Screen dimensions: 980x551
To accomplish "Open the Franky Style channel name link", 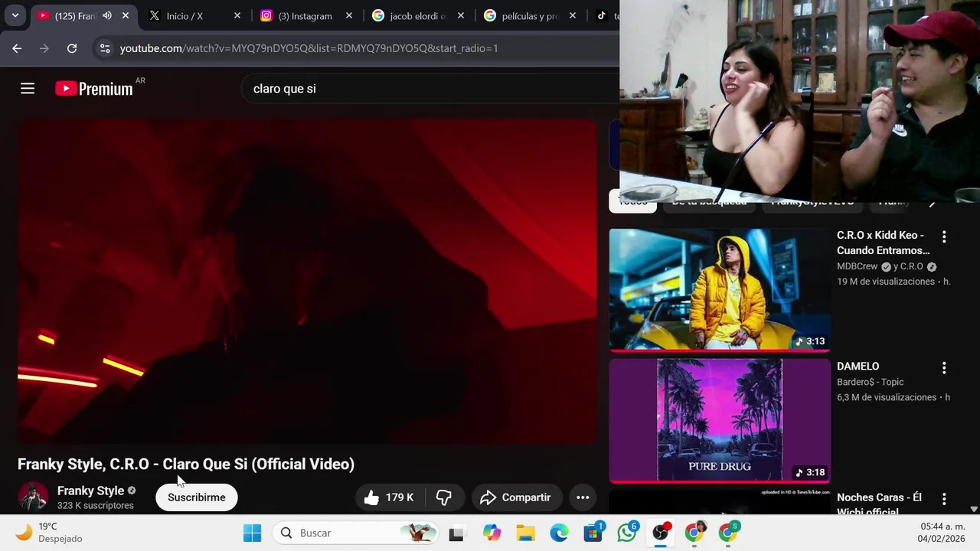I will tap(90, 491).
